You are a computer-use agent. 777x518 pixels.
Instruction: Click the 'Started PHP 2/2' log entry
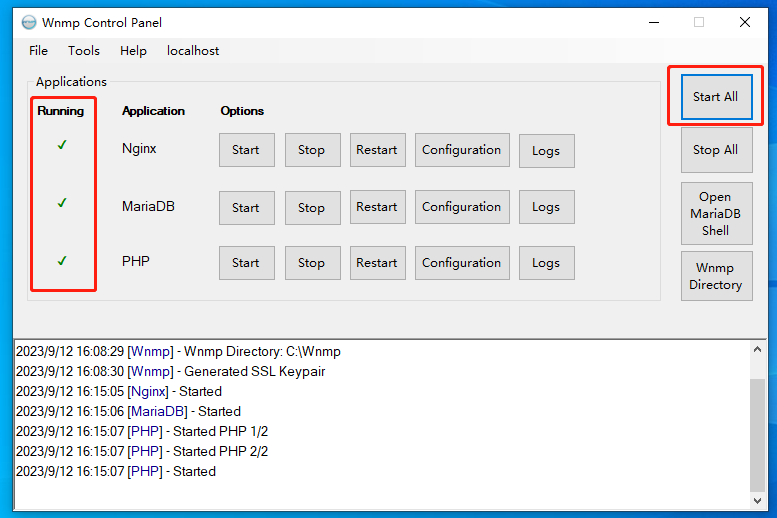pos(142,451)
